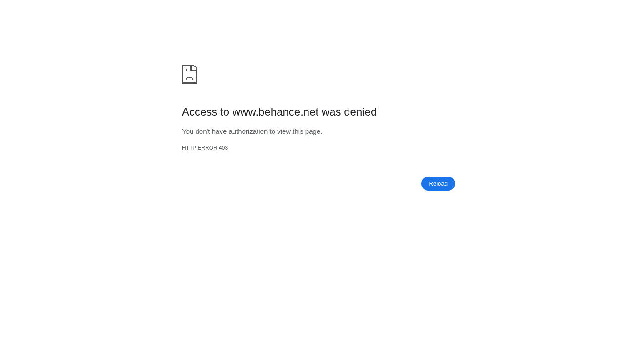
Task: Click the word 'HTTP' in the error line
Action: pos(189,148)
